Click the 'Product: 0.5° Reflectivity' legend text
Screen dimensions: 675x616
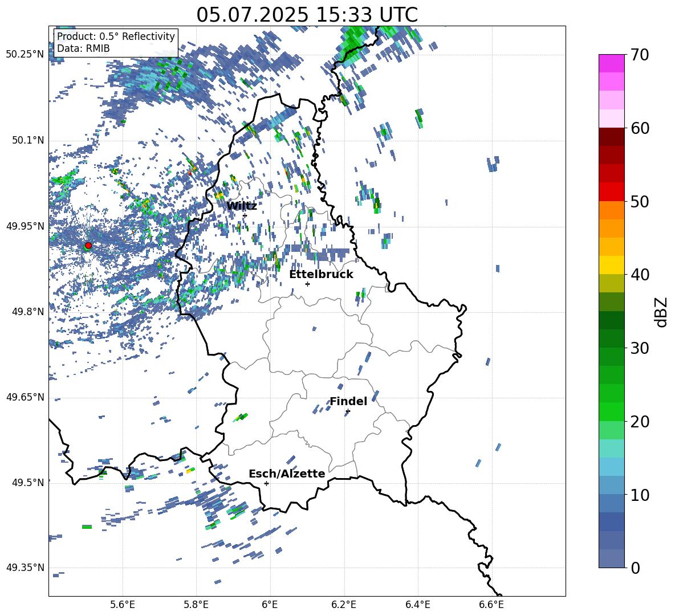(x=116, y=36)
